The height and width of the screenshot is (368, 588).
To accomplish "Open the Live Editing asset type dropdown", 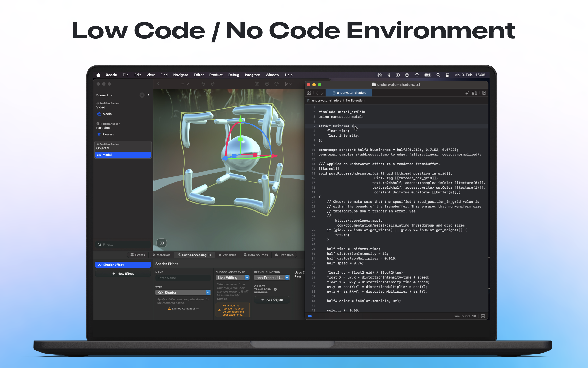I will [x=232, y=277].
